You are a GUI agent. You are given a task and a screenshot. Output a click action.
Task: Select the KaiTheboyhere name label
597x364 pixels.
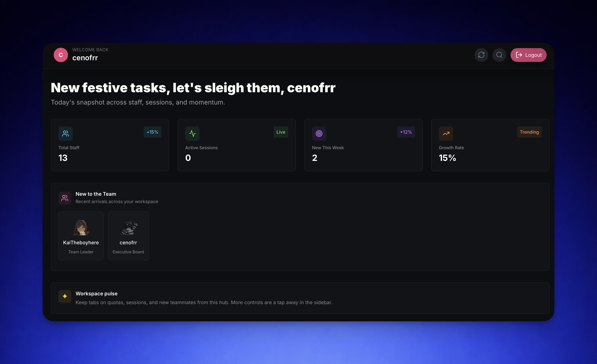click(x=81, y=243)
